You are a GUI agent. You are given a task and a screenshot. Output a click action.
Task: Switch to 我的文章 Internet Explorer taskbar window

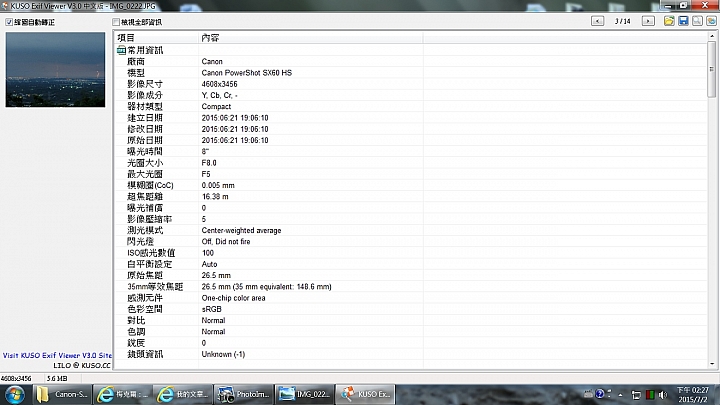(183, 394)
